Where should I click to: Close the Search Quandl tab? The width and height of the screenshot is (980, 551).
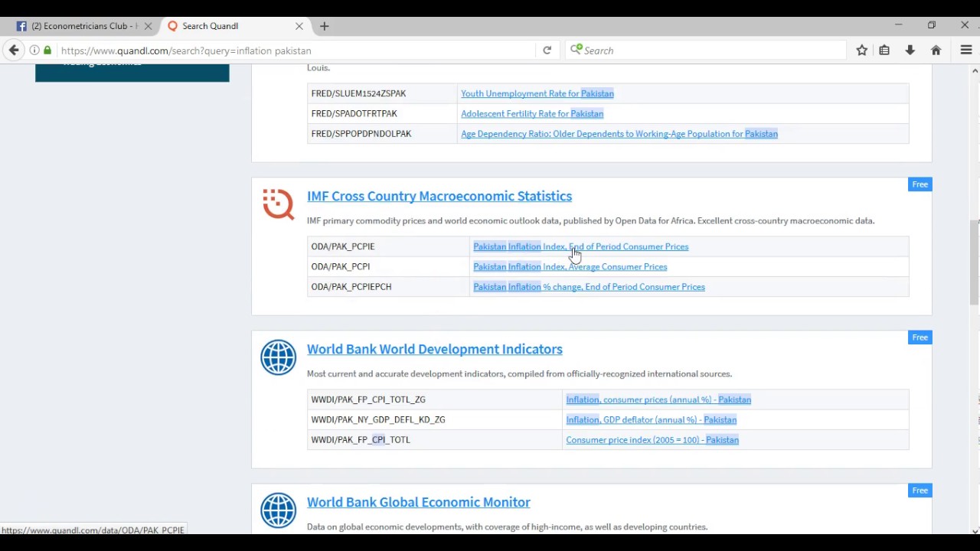(299, 26)
